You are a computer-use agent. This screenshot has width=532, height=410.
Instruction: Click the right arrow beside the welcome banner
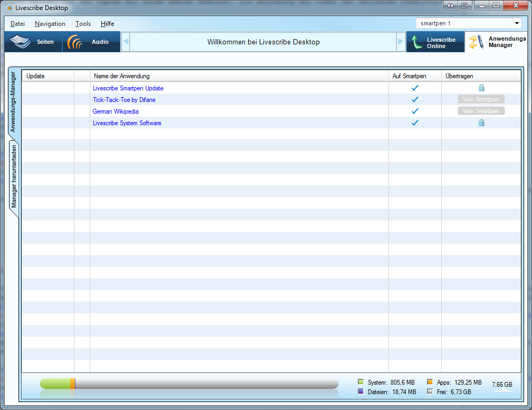coord(401,42)
